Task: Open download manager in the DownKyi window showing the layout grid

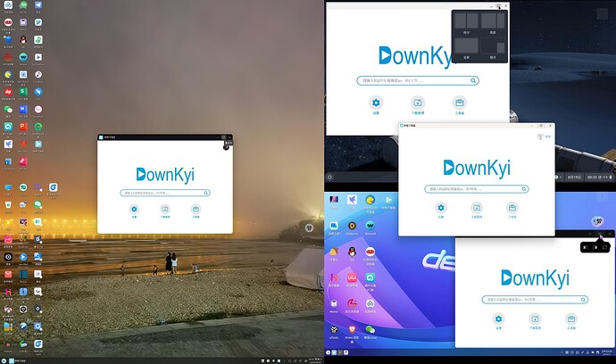Action: coord(418,103)
